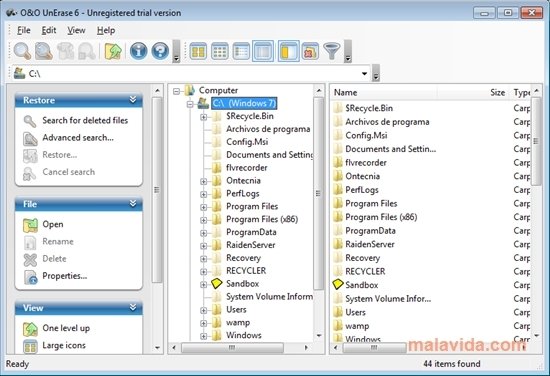Click Search for deleted files
Screen dimensions: 550x376
(x=85, y=121)
